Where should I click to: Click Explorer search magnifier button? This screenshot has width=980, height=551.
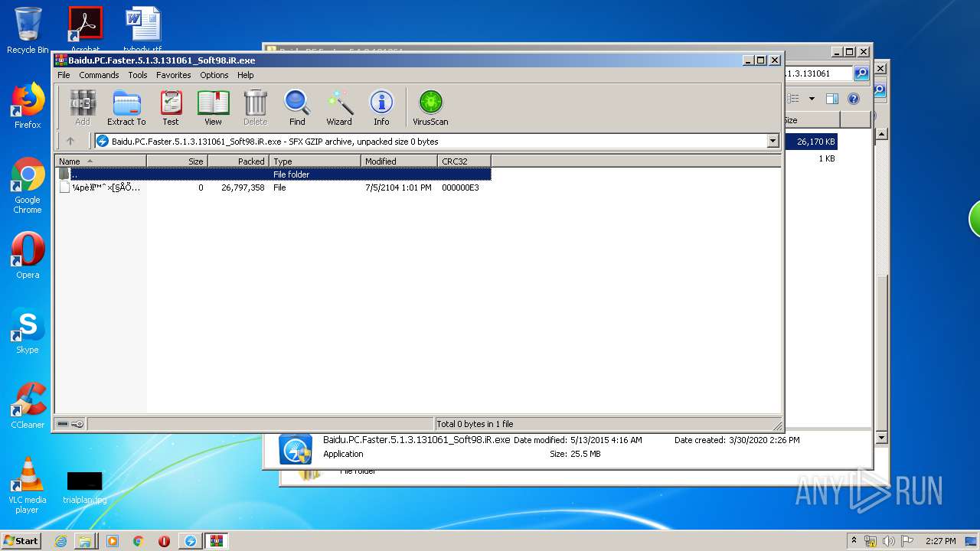[x=861, y=73]
